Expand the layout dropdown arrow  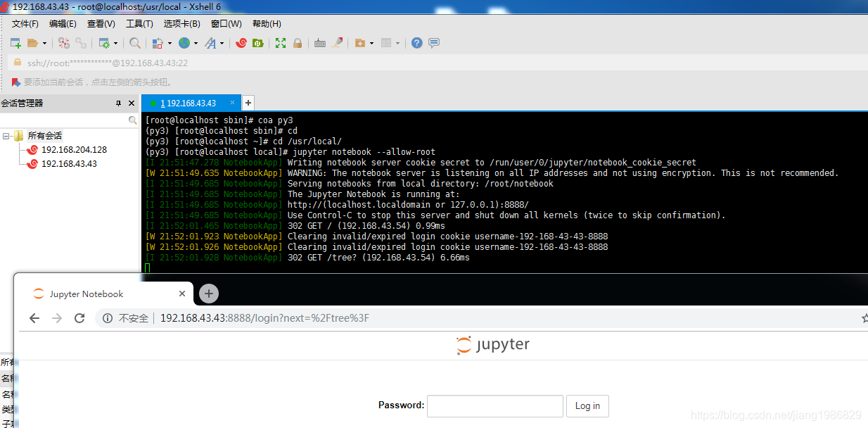coord(397,43)
